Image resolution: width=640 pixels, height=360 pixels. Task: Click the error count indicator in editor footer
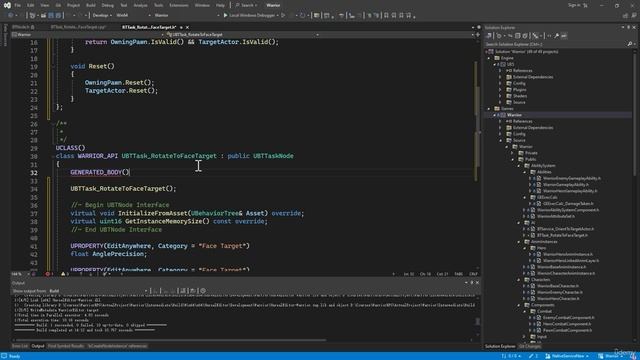coord(49,274)
